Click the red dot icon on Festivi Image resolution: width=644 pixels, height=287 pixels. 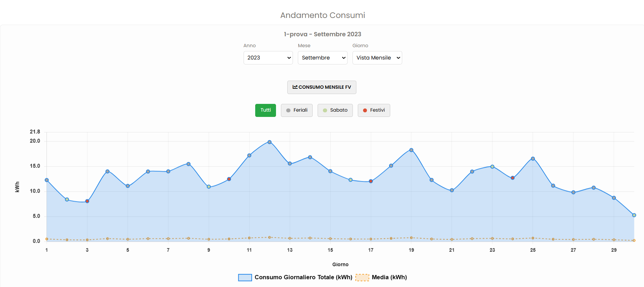(x=365, y=110)
